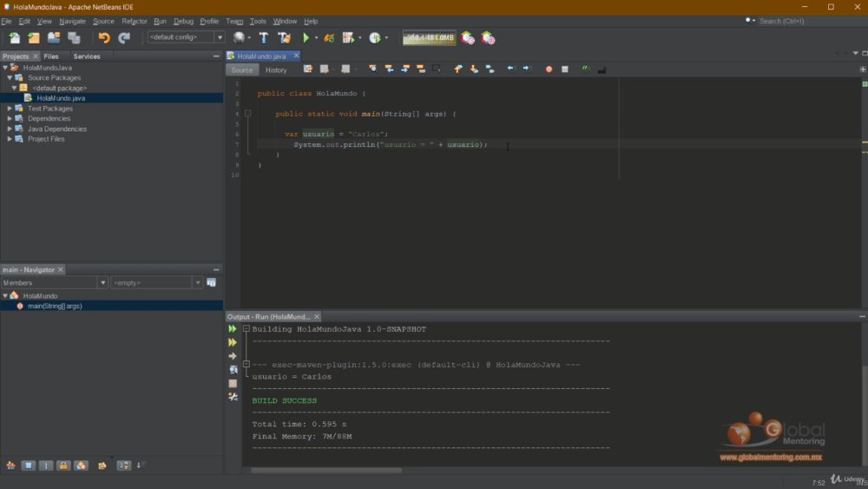This screenshot has height=489, width=868.
Task: Click Shift Line Right arrow icon
Action: coord(526,69)
